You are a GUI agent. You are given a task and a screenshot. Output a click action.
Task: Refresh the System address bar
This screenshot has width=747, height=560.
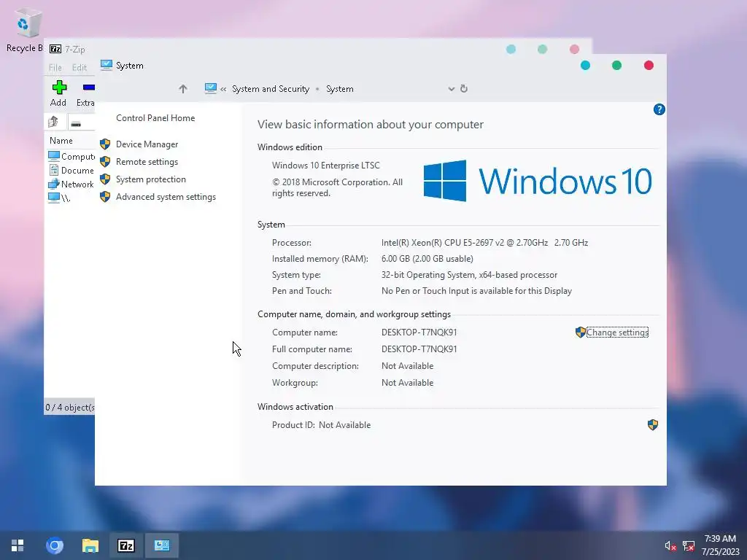pos(463,88)
